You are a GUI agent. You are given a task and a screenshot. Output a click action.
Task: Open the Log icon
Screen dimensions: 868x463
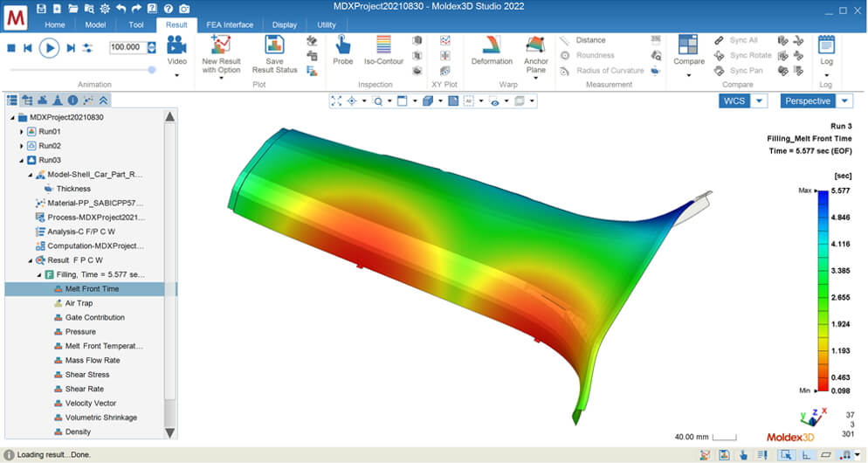826,45
